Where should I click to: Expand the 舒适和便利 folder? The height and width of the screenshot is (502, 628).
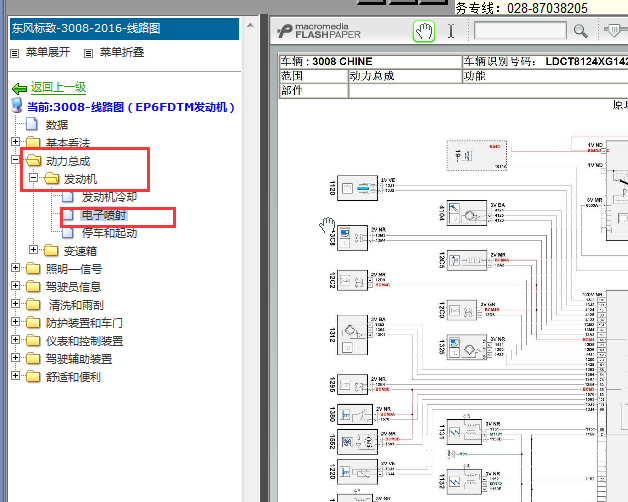15,375
